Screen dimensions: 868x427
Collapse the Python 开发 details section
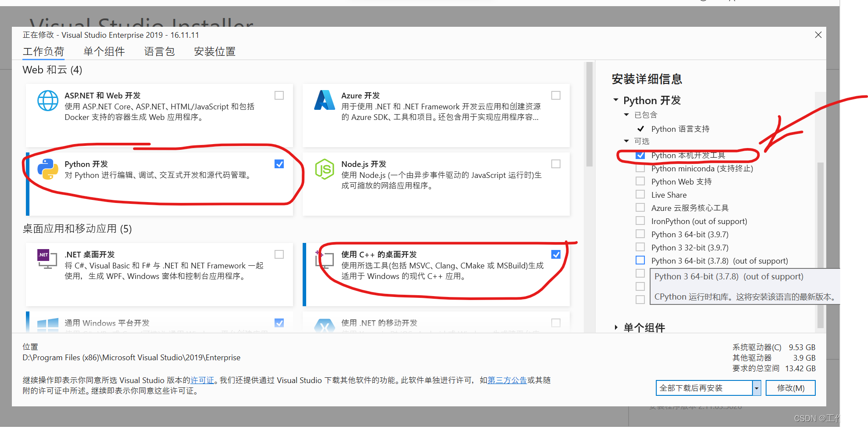pyautogui.click(x=616, y=100)
